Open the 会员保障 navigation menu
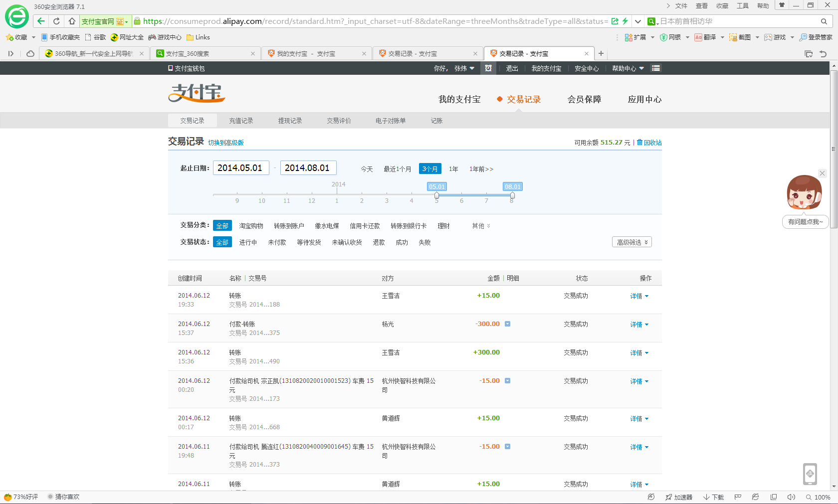The image size is (838, 504). [x=584, y=99]
